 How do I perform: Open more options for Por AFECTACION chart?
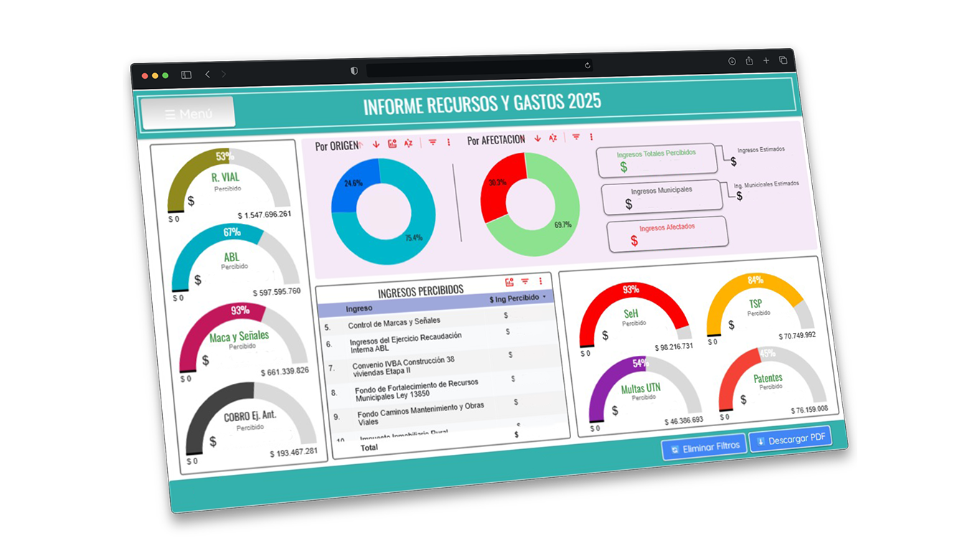point(592,136)
